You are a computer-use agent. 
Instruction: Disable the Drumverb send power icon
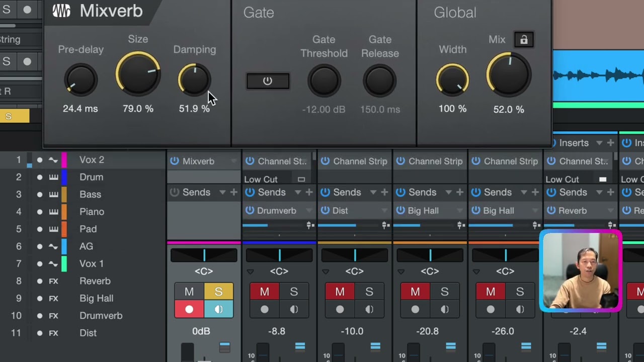pyautogui.click(x=250, y=211)
